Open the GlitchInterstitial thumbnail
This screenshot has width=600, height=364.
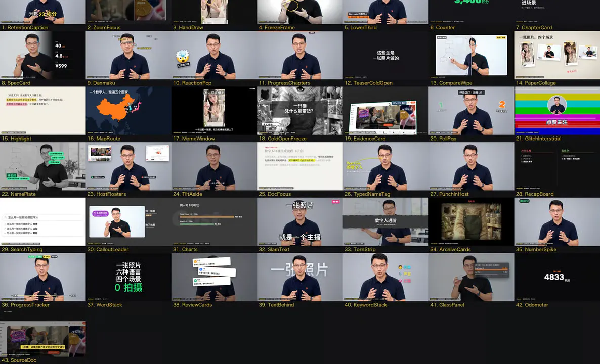pyautogui.click(x=557, y=111)
